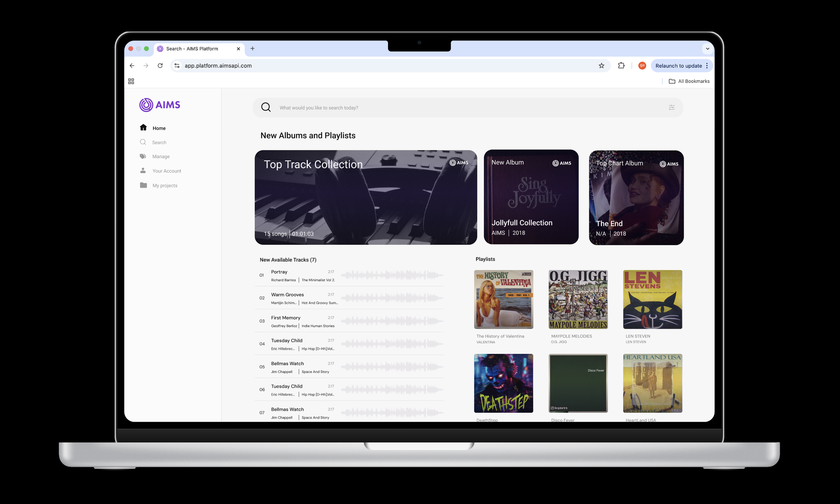
Task: Open My projects in sidebar
Action: point(164,185)
